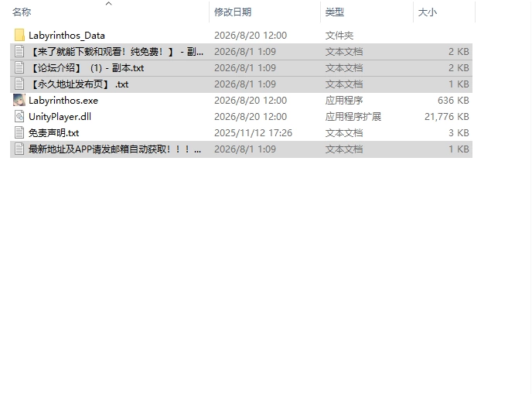
Task: Click the 3 KB size value
Action: point(459,133)
